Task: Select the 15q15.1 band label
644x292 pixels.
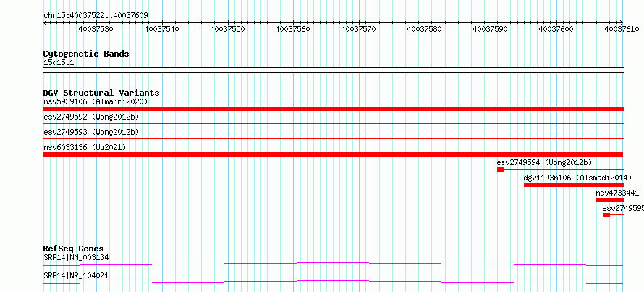Action: tap(59, 63)
